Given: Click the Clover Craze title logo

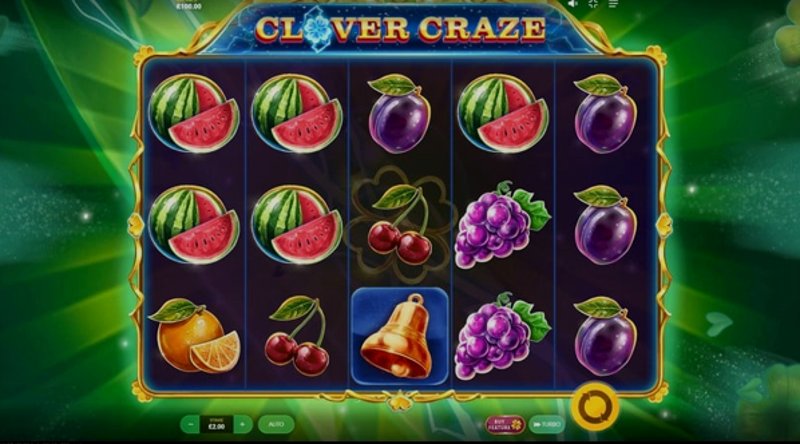Looking at the screenshot, I should pos(401,29).
